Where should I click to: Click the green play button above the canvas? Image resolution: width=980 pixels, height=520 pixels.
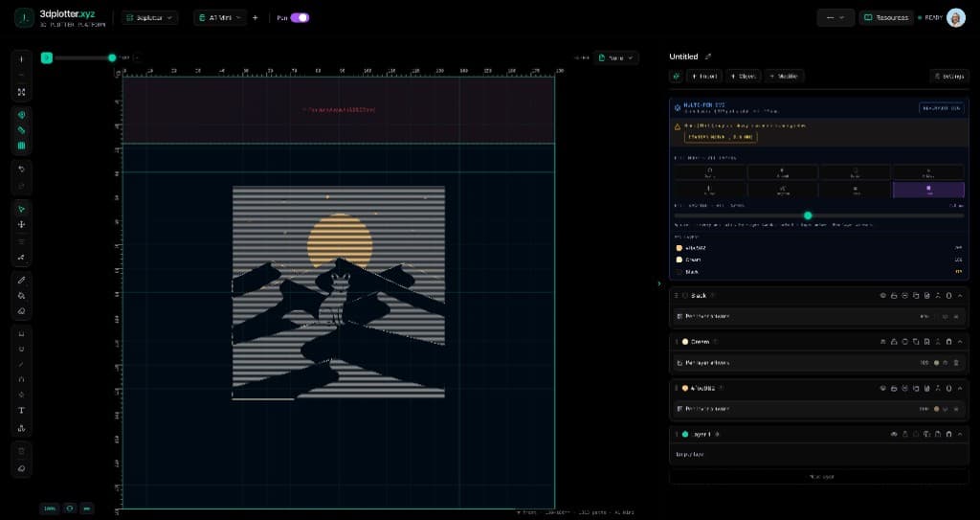[x=46, y=57]
